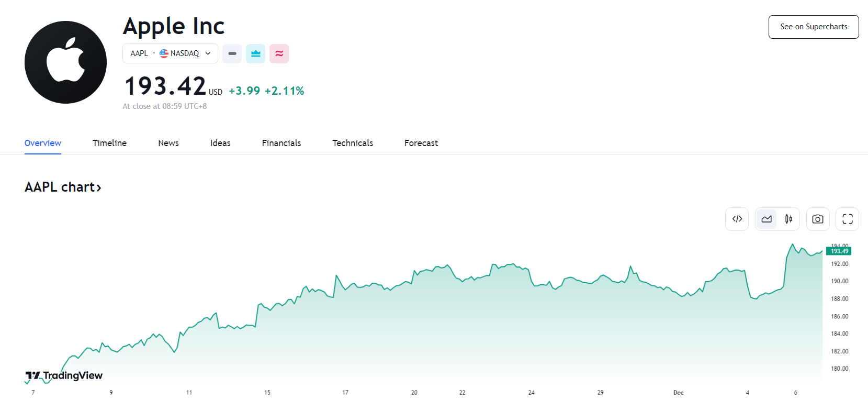Click the Apple logo image
This screenshot has height=411, width=868.
pos(65,62)
